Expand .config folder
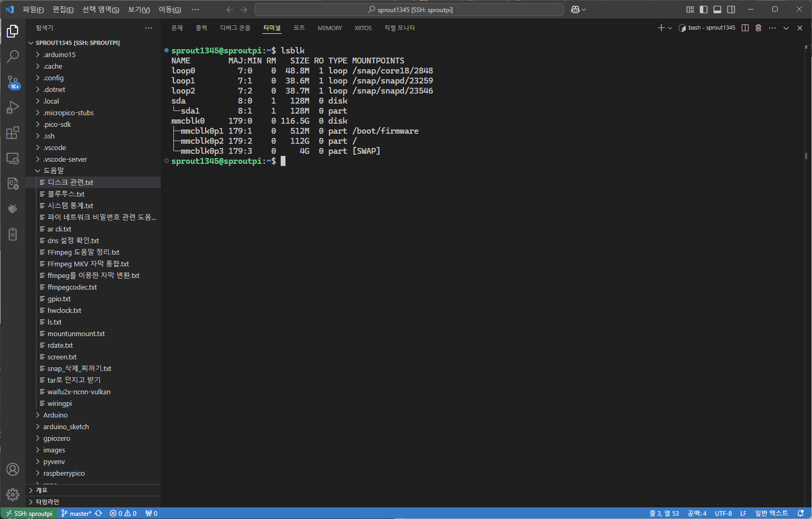 93,78
